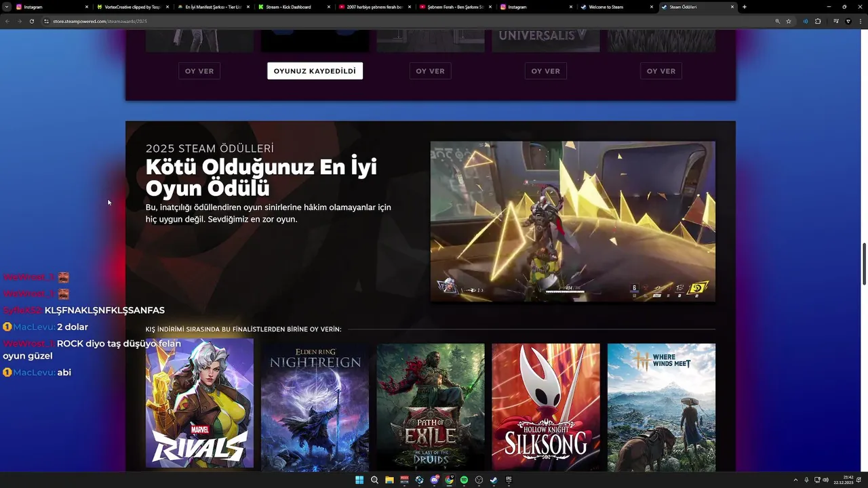Click the page vertical scrollbar thumb
The width and height of the screenshot is (868, 488).
[x=864, y=264]
